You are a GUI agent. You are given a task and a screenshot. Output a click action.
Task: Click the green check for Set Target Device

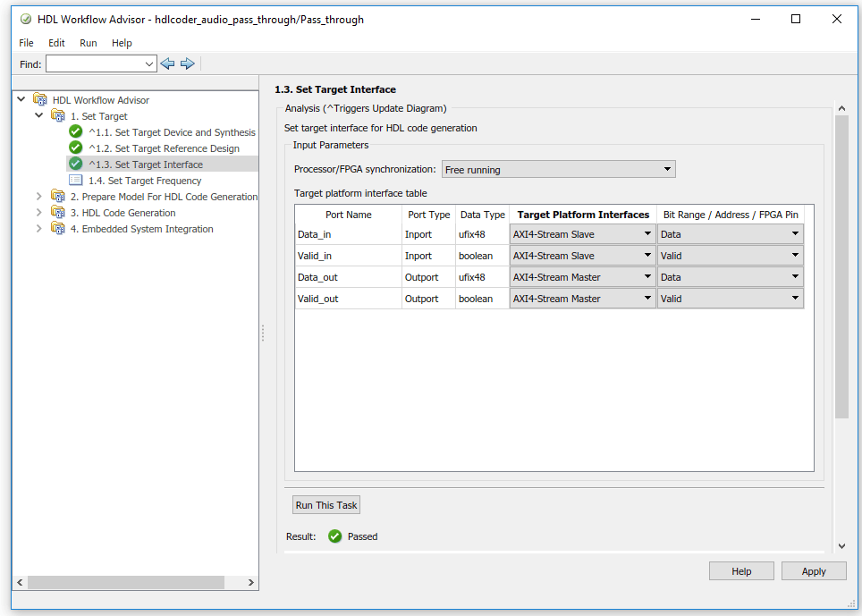click(75, 132)
